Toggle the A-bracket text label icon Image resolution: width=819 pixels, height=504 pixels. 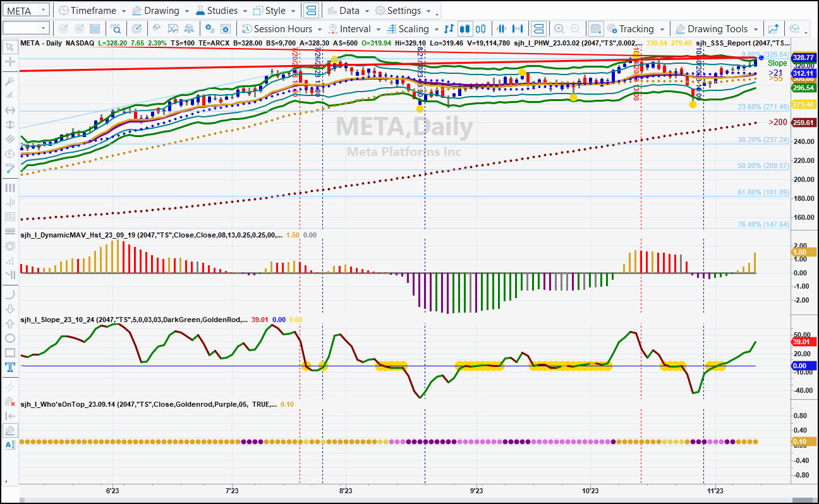click(9, 445)
